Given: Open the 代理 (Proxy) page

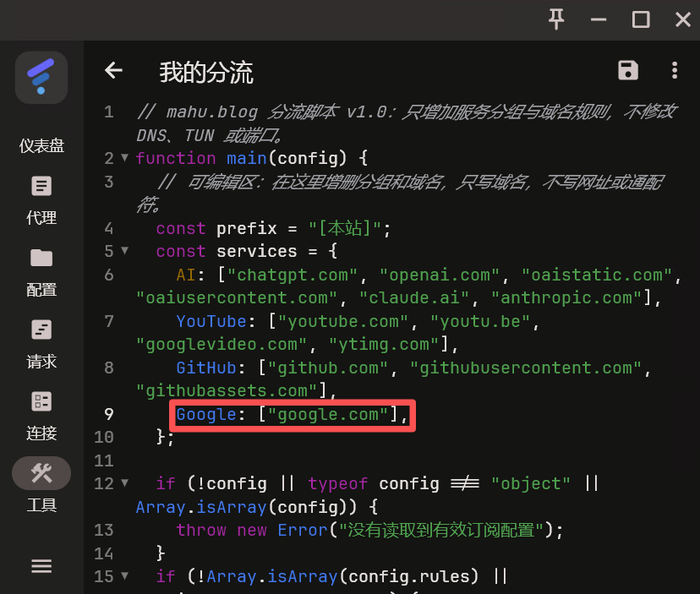Looking at the screenshot, I should tap(41, 200).
